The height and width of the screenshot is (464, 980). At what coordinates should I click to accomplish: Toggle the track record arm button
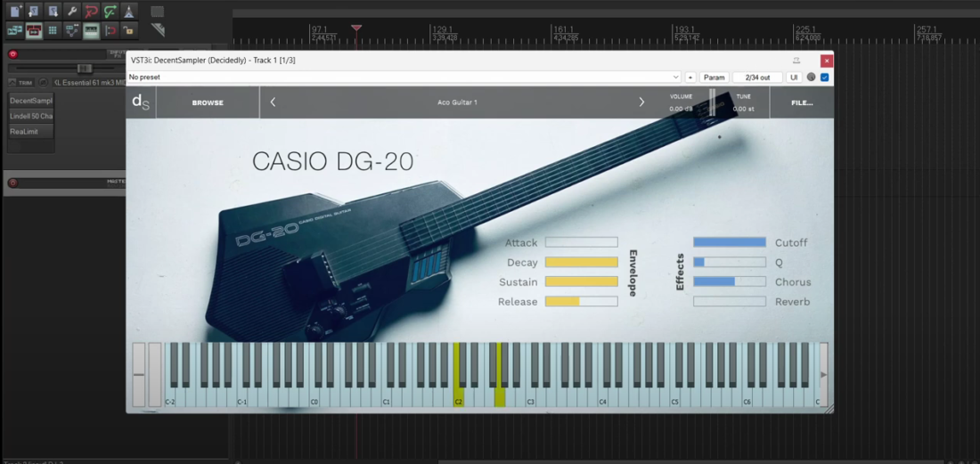(12, 54)
